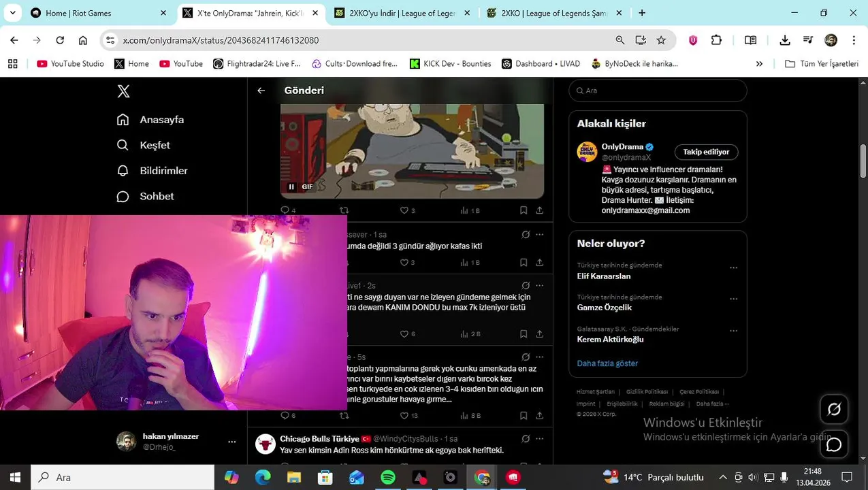
Task: Show hidden system tray icons
Action: (x=723, y=478)
